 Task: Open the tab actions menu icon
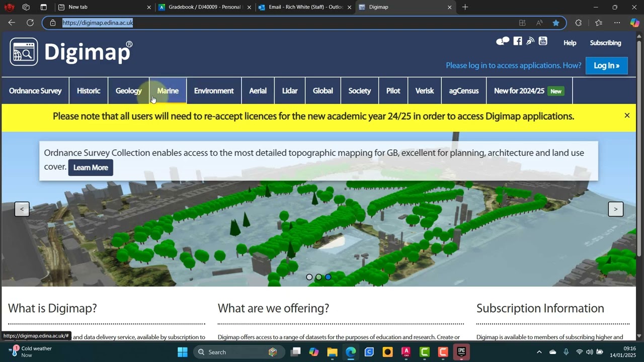(43, 7)
